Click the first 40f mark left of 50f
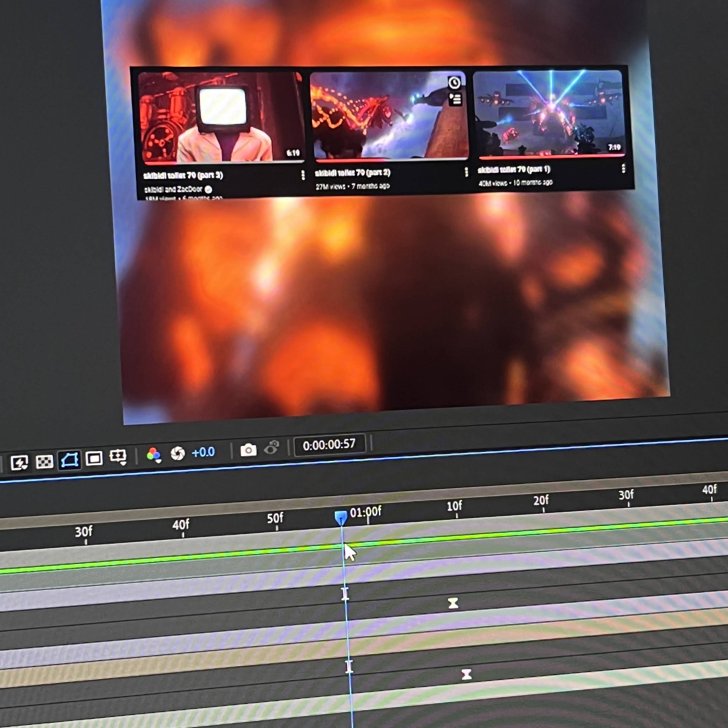The width and height of the screenshot is (728, 728). tap(181, 525)
